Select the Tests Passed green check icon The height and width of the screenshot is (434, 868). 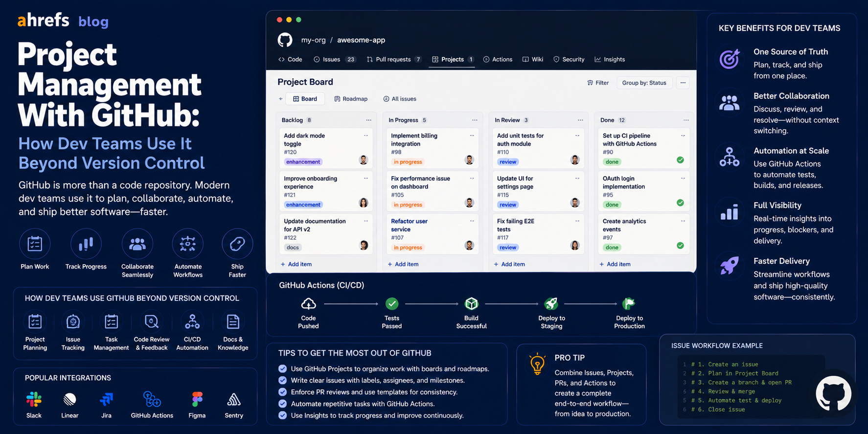(x=392, y=304)
